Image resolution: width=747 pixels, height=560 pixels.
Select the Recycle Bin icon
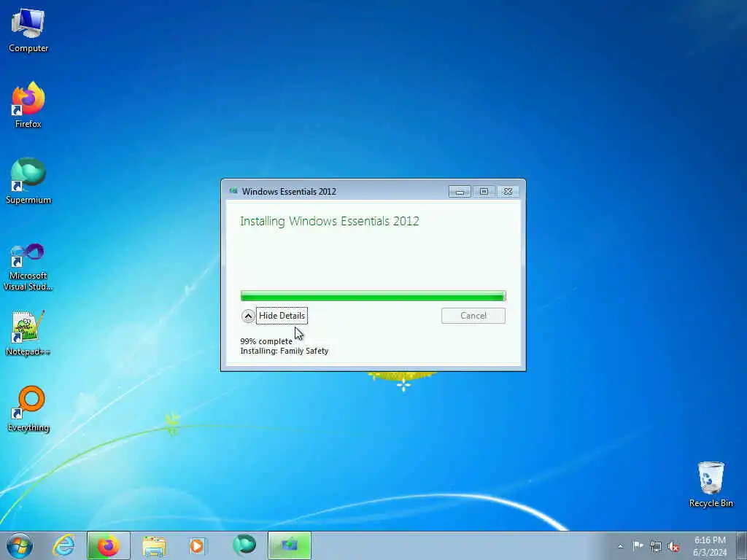(x=711, y=484)
